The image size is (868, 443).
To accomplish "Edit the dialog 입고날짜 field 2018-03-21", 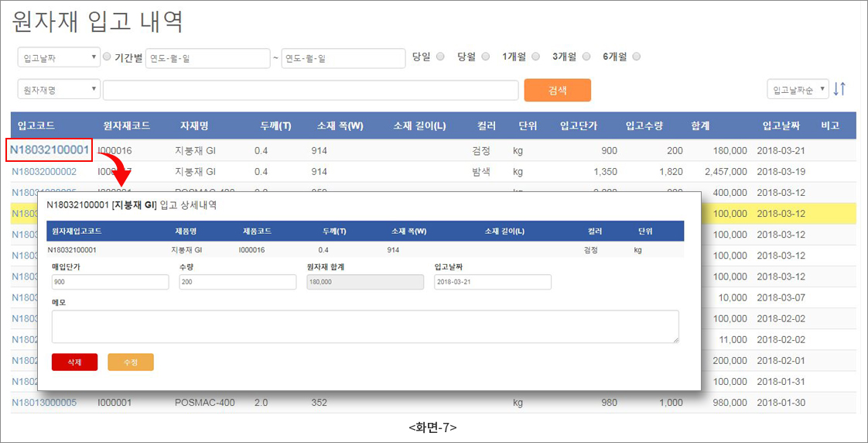I will [x=493, y=282].
